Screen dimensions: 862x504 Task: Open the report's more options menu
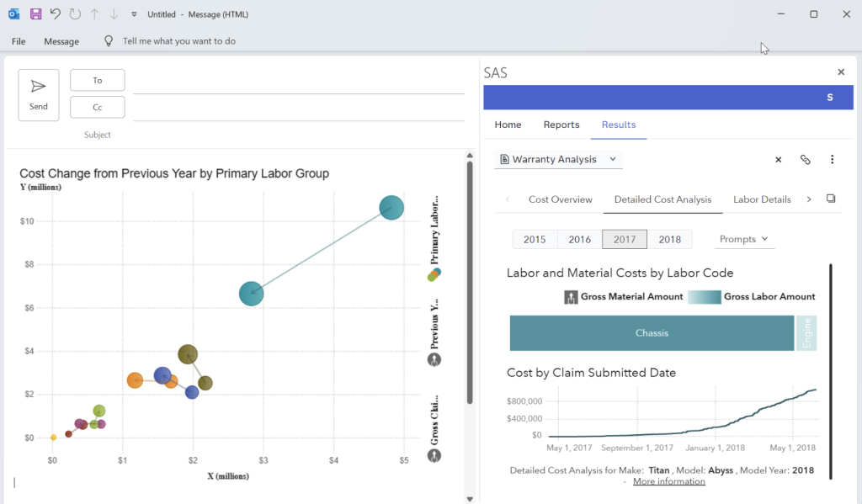[x=832, y=160]
